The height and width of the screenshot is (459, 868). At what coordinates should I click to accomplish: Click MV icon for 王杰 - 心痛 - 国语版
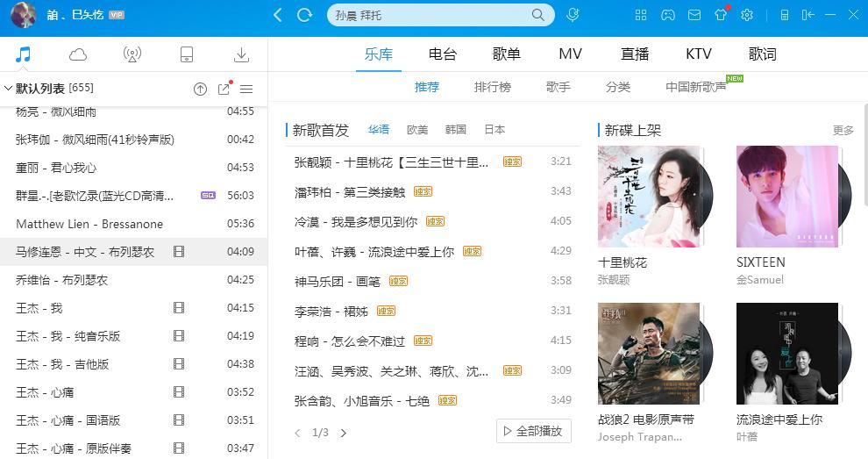tap(179, 420)
